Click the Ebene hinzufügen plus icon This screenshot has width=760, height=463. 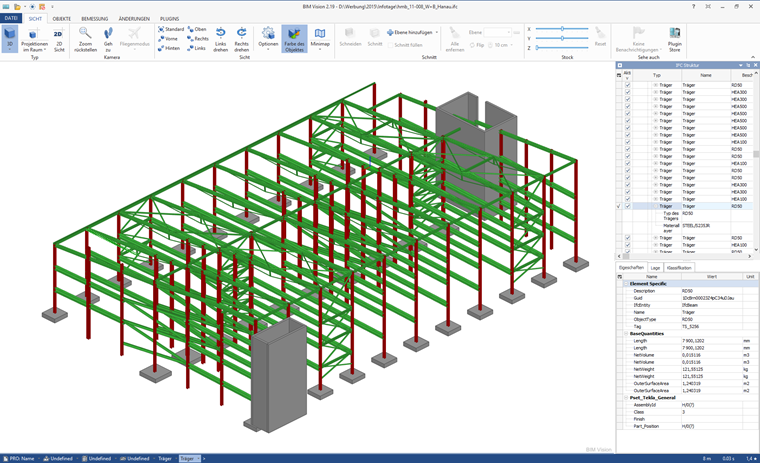pyautogui.click(x=390, y=32)
